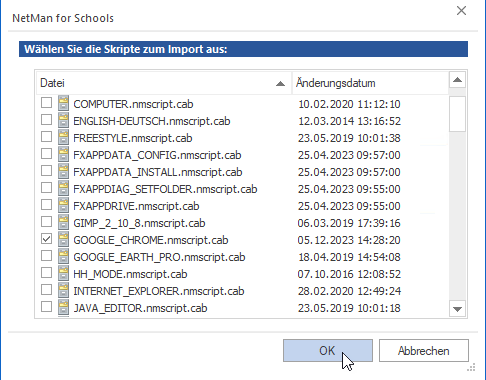Image resolution: width=486 pixels, height=380 pixels.
Task: Confirm import with the OK button
Action: (x=328, y=351)
